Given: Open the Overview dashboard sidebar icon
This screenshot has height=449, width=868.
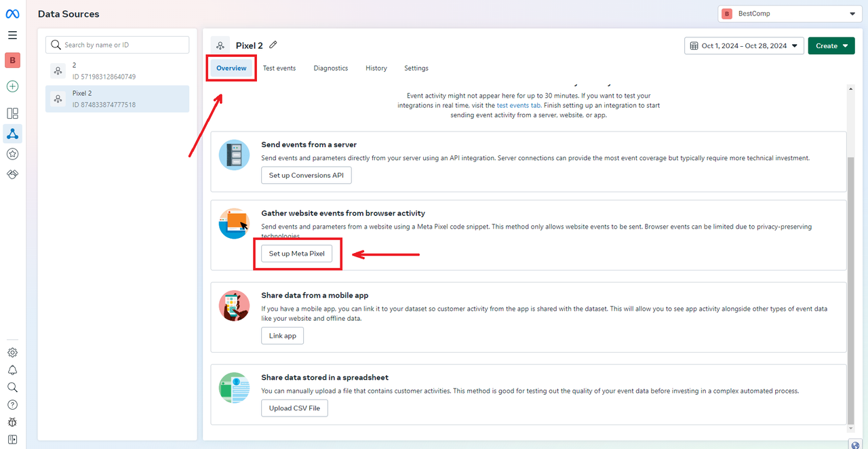Looking at the screenshot, I should coord(12,113).
